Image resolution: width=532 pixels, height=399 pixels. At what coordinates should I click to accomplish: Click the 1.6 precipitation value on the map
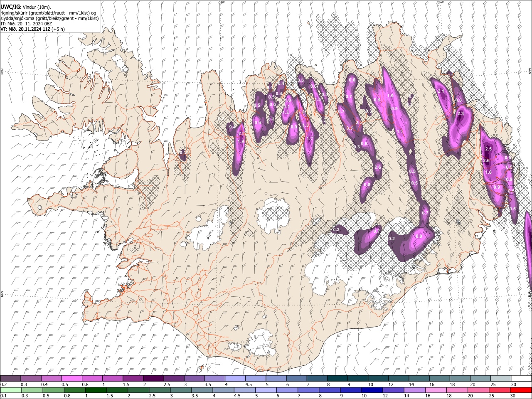pos(488,172)
